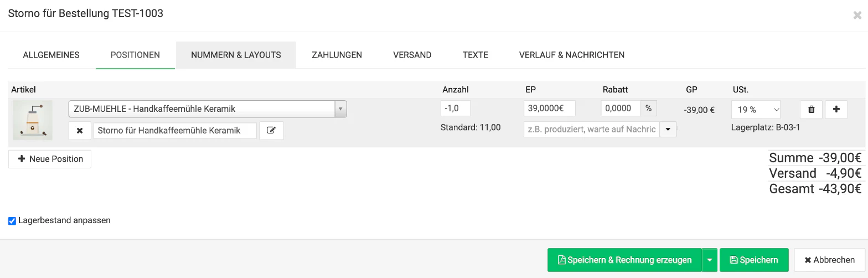Add a position with the plus icon
Screen dimensions: 868x278
pos(836,109)
